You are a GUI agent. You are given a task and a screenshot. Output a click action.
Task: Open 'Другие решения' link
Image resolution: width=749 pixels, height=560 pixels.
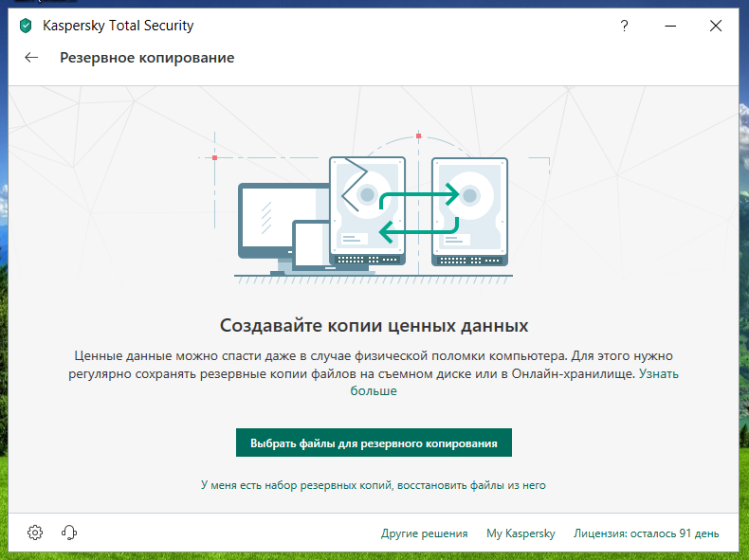point(424,533)
